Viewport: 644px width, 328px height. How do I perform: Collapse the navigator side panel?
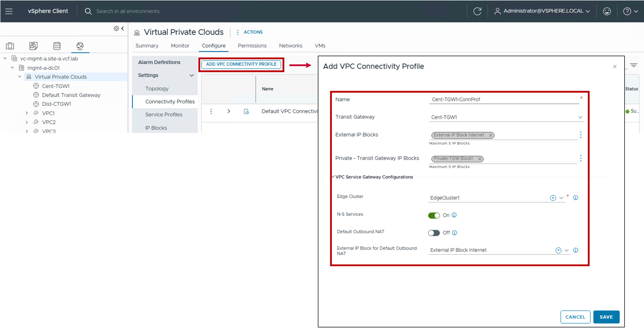[x=123, y=28]
